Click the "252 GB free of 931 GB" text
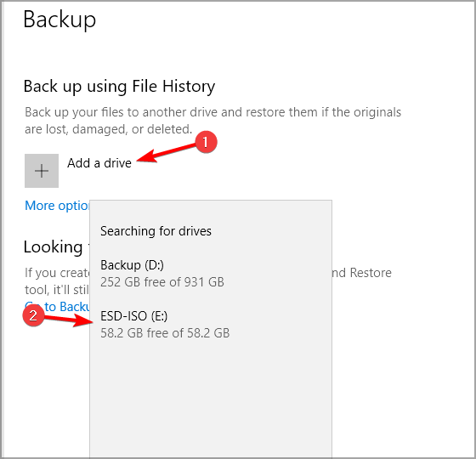The height and width of the screenshot is (459, 476). pyautogui.click(x=162, y=282)
